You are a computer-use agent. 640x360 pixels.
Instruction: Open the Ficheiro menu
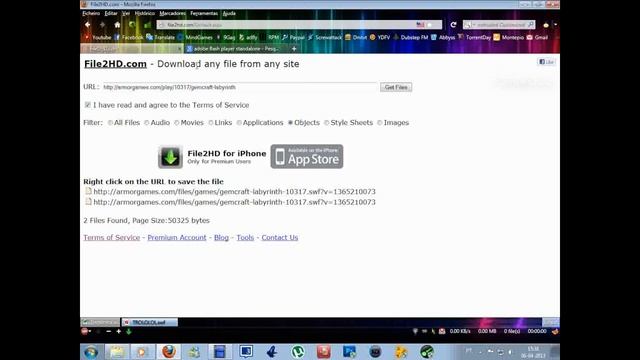coord(91,13)
